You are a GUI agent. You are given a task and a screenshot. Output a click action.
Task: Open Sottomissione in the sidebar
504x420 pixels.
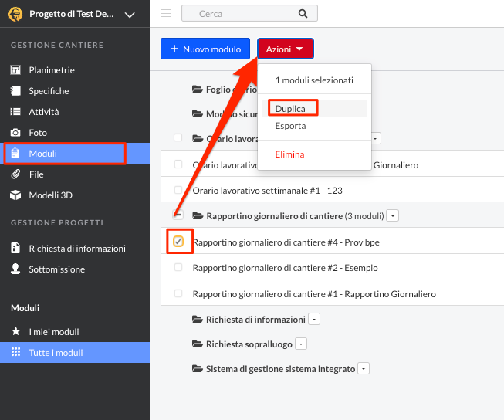[x=57, y=269]
